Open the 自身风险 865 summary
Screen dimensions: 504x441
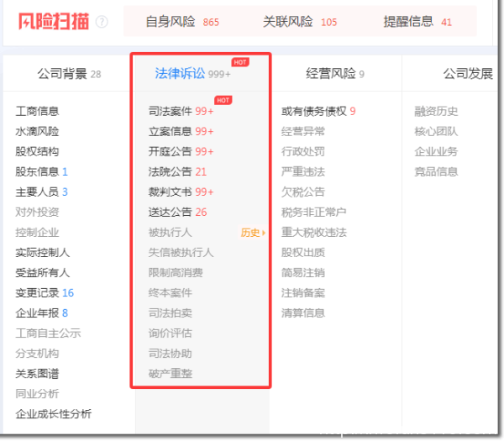[182, 22]
